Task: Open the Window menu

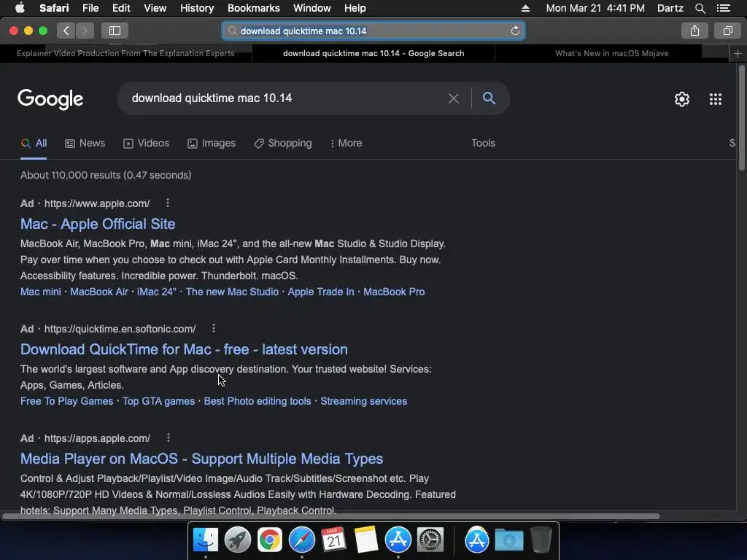Action: [x=312, y=8]
